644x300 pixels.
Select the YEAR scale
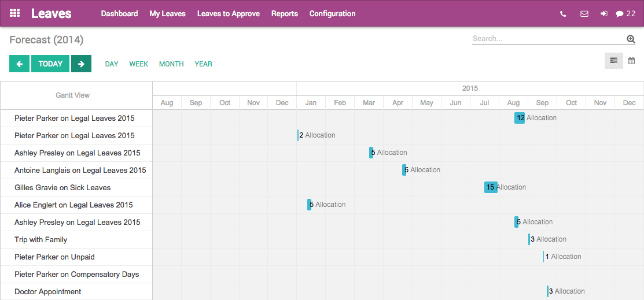[203, 64]
